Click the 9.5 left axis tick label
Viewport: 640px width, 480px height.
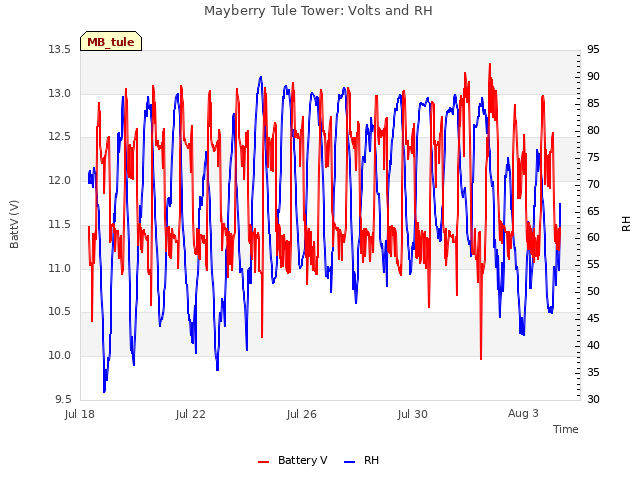click(63, 399)
